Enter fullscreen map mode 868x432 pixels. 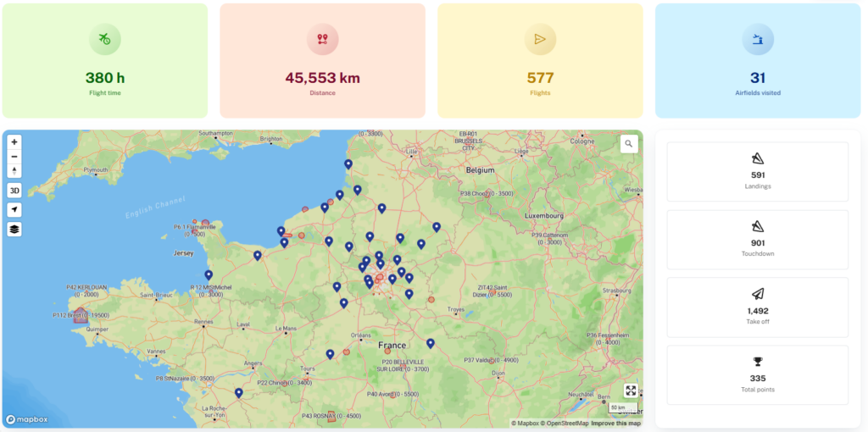631,390
